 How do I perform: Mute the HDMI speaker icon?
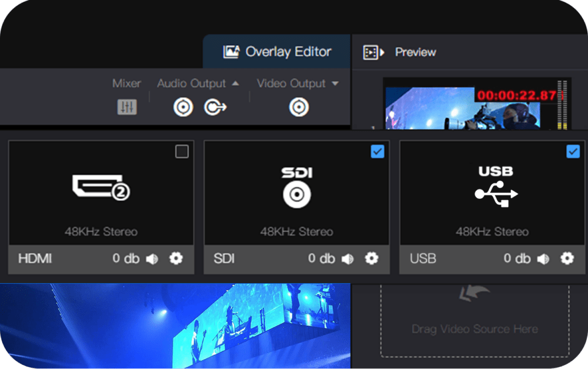(152, 259)
